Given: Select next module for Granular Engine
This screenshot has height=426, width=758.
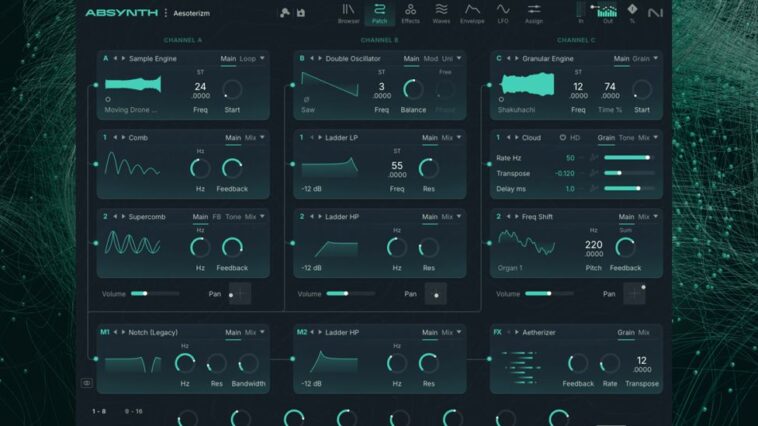Looking at the screenshot, I should (517, 59).
